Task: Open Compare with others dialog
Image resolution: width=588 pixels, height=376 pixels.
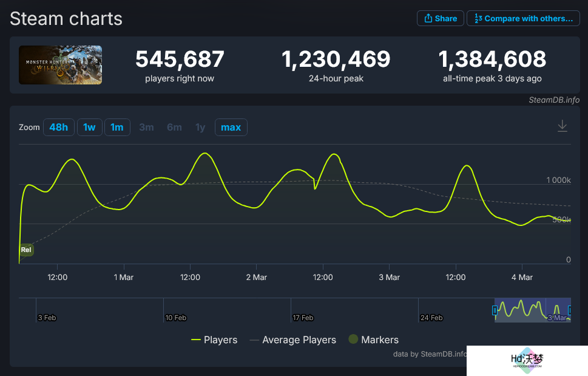Action: [523, 18]
